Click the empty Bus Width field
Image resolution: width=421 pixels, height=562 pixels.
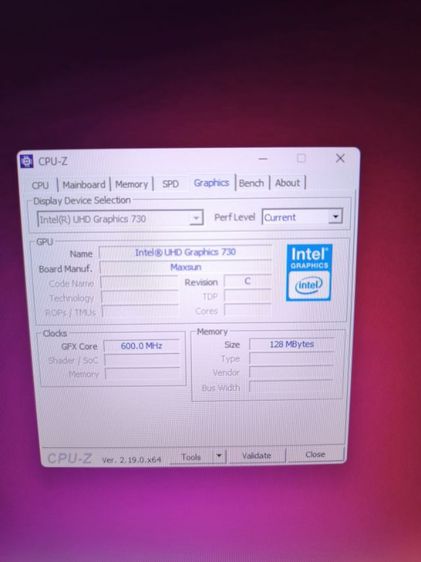coord(292,386)
